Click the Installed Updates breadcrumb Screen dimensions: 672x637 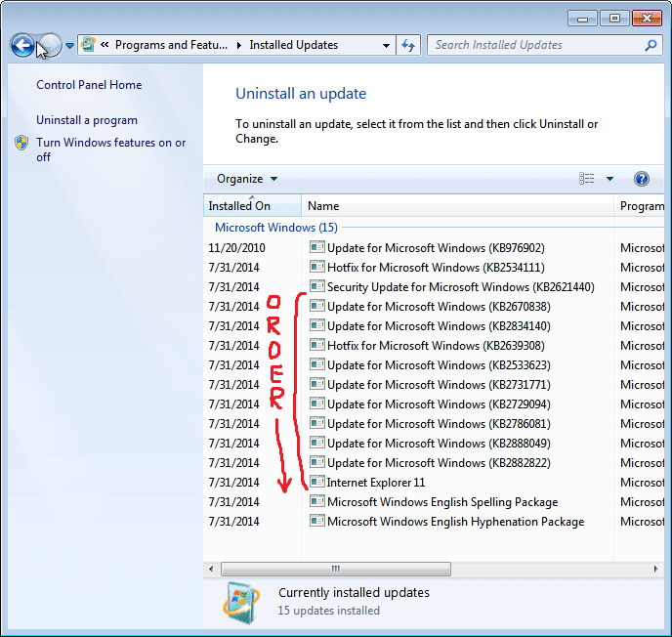coord(294,45)
